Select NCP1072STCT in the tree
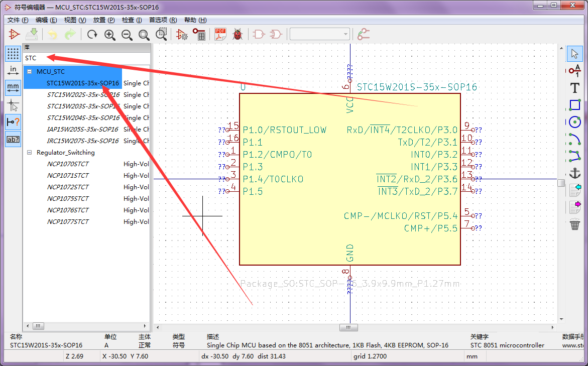 68,187
